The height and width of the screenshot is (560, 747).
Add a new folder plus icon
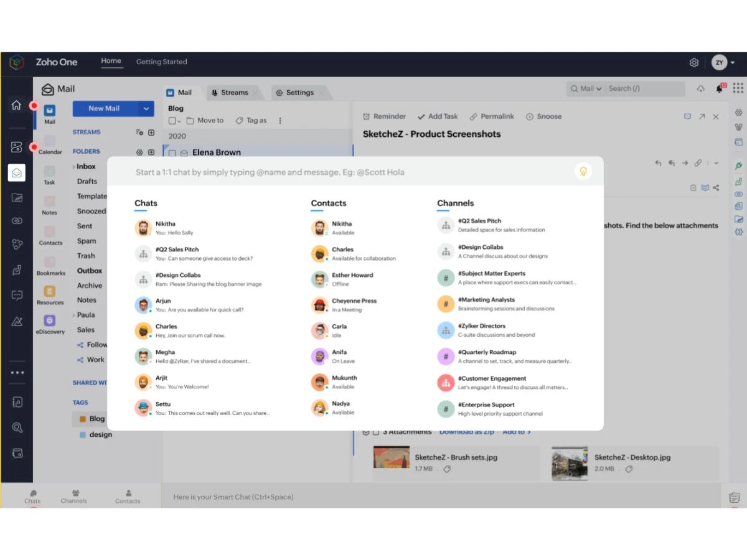coord(151,152)
